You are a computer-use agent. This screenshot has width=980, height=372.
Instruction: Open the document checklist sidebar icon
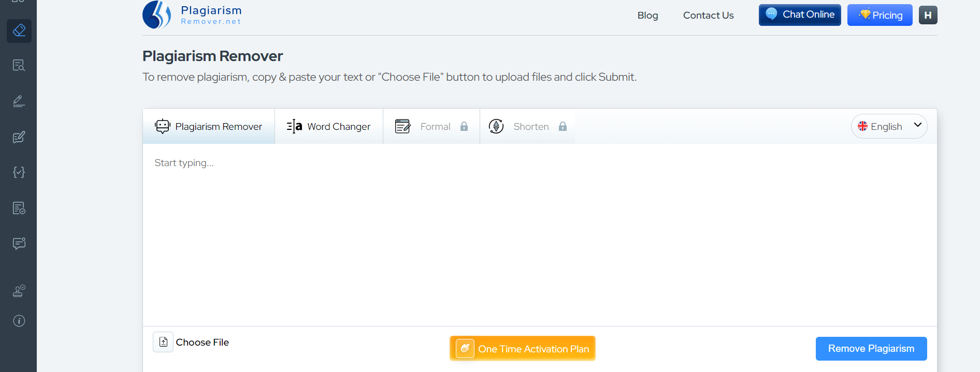tap(19, 208)
